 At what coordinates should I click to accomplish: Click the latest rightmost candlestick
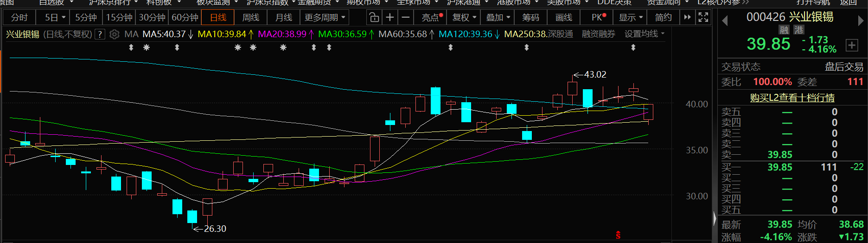point(648,112)
